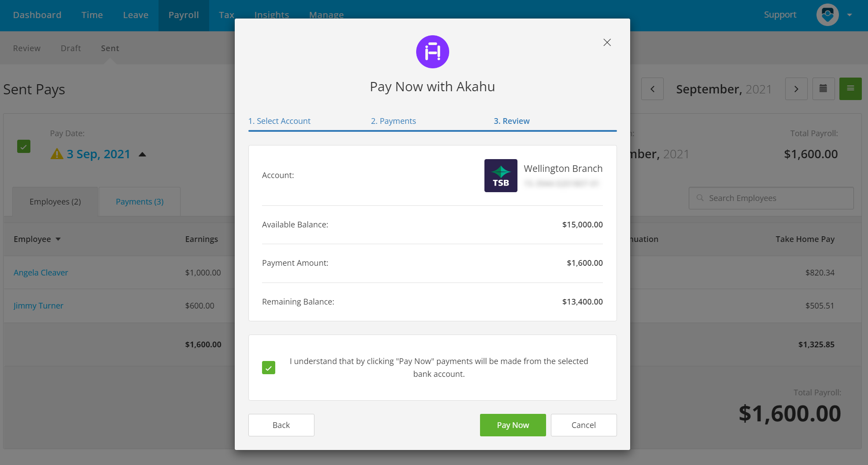Click the warning triangle beside 3 Sep
Viewport: 868px width, 465px height.
click(x=57, y=154)
